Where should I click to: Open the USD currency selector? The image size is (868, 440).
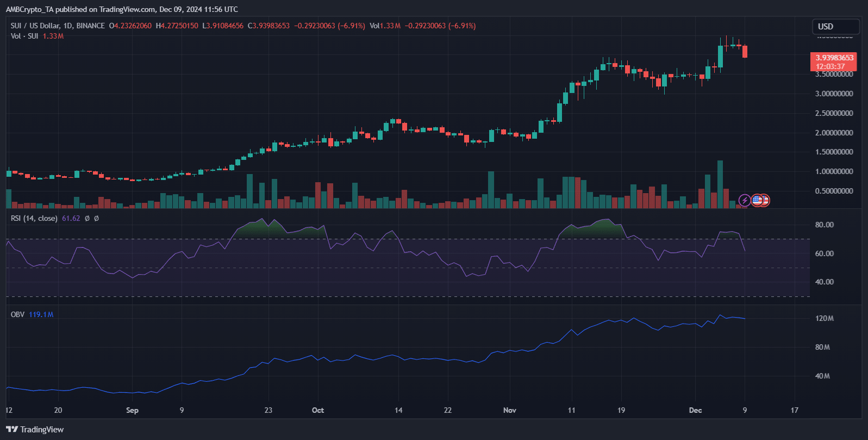coord(836,26)
